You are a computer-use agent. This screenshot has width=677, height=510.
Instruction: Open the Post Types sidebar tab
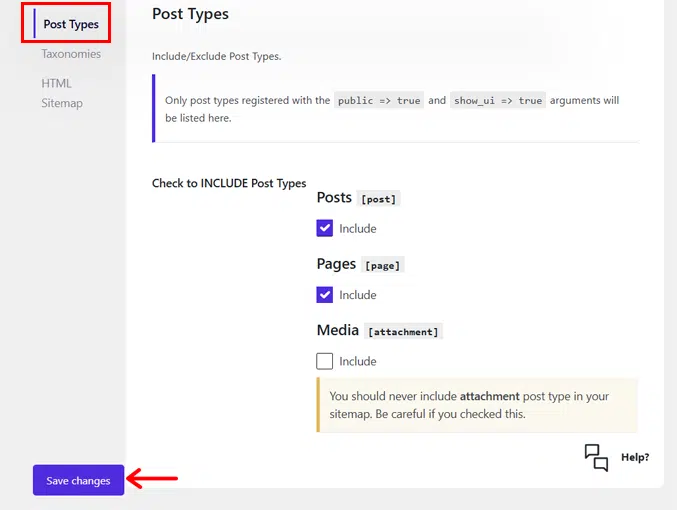pos(71,24)
